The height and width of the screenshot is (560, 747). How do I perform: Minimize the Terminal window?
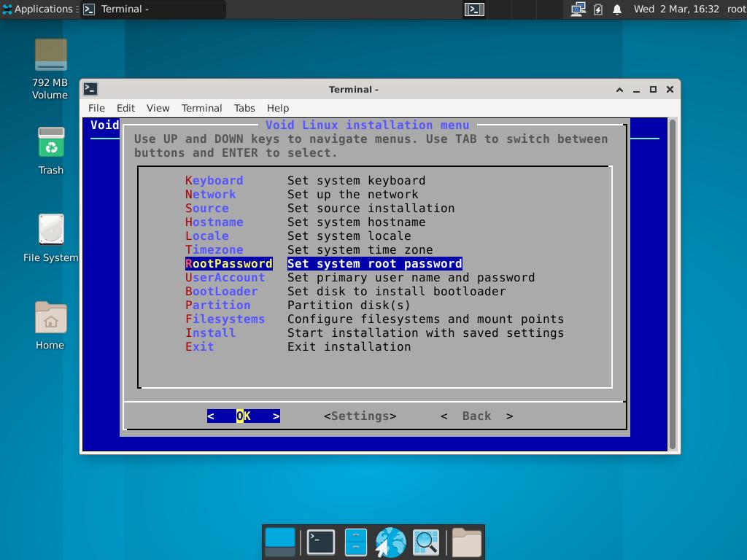[x=636, y=90]
